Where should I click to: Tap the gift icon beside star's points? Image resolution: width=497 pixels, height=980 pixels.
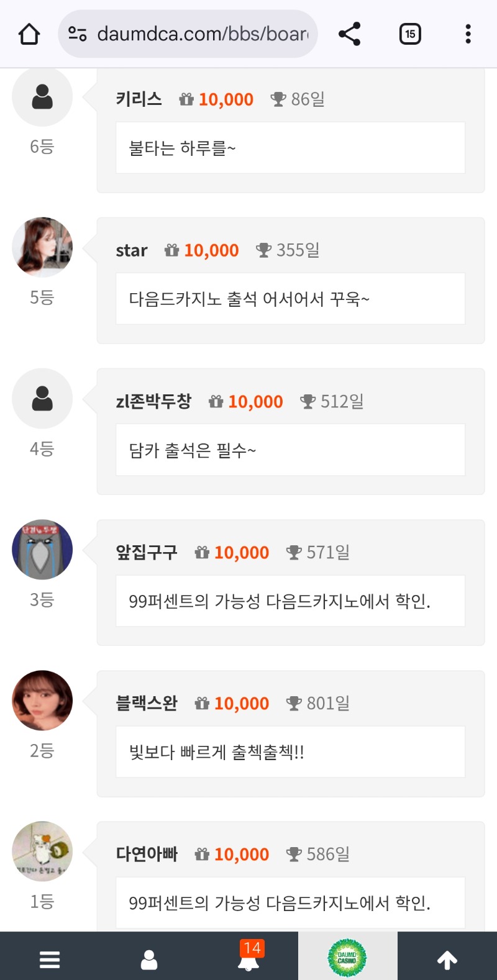pos(171,250)
